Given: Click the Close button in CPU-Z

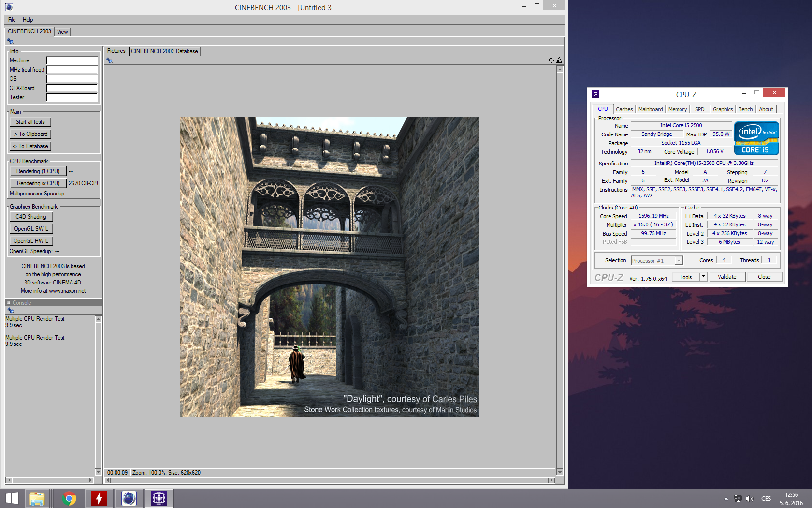Looking at the screenshot, I should (764, 277).
